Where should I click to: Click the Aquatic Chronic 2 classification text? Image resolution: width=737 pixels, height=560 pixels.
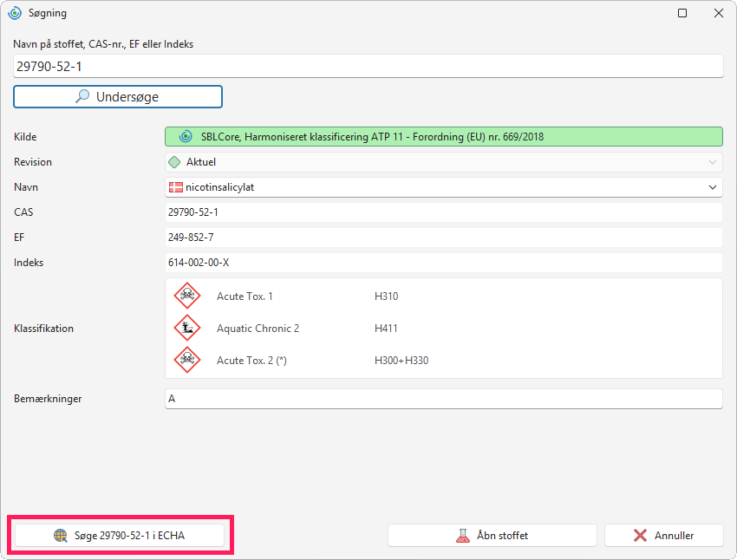click(x=258, y=329)
